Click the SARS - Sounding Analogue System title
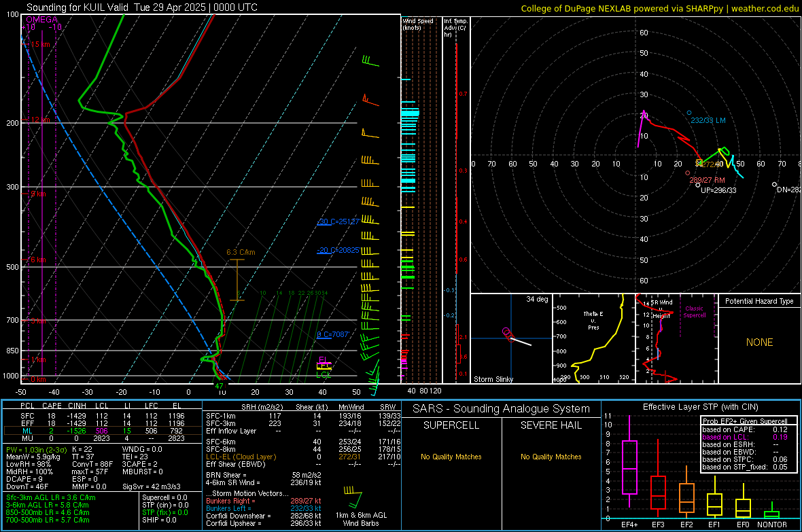Image resolution: width=802 pixels, height=532 pixels. (x=502, y=409)
